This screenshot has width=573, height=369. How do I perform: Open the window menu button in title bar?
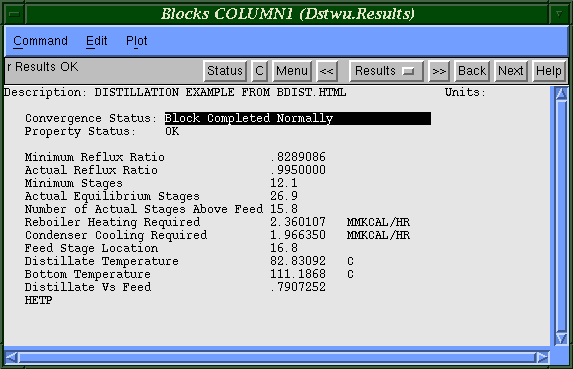[x=15, y=14]
